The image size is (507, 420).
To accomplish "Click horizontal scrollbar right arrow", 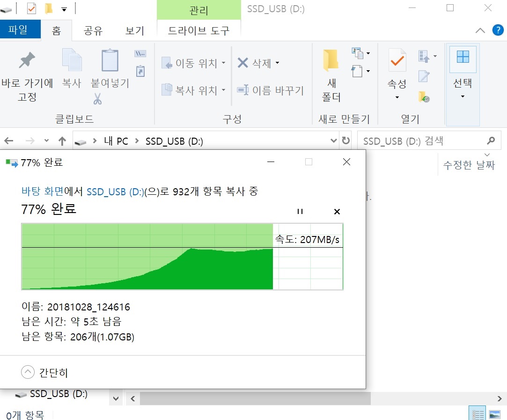I will click(500, 398).
